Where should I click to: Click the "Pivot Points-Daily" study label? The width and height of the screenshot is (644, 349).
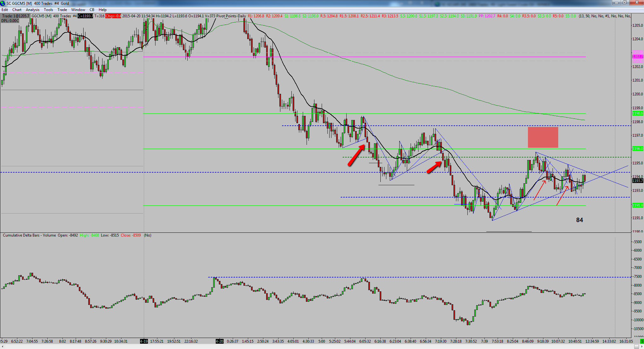pyautogui.click(x=231, y=16)
